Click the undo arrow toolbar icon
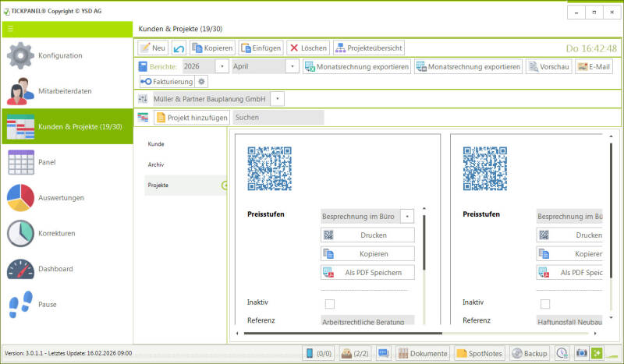Image resolution: width=624 pixels, height=364 pixels. 179,48
